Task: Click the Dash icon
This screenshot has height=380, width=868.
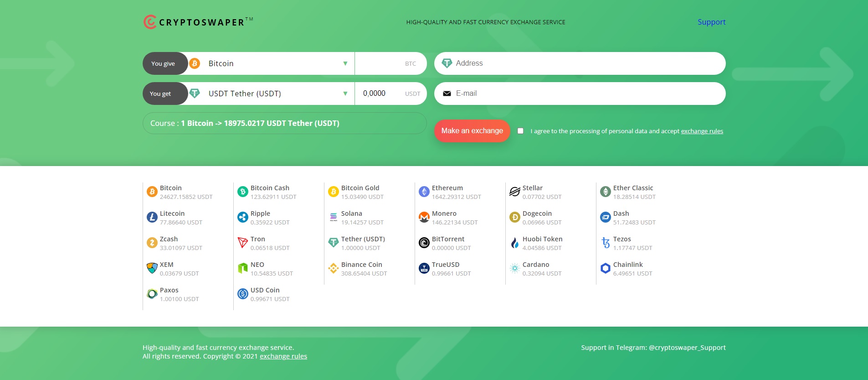Action: 606,217
